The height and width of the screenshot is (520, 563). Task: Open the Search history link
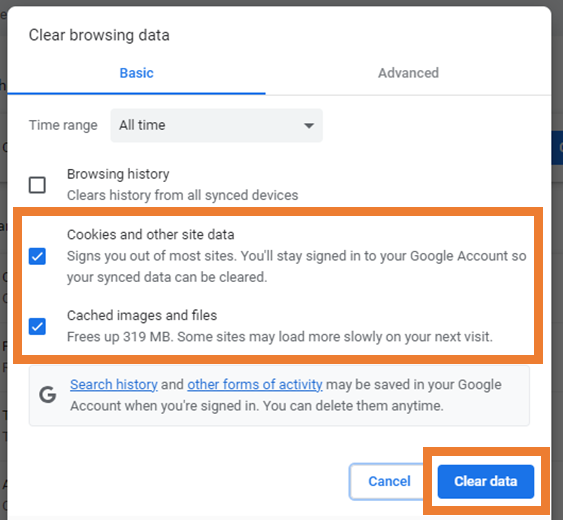coord(114,384)
